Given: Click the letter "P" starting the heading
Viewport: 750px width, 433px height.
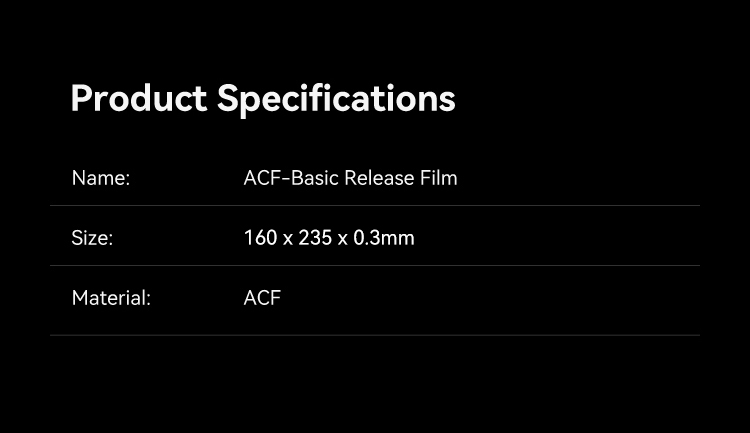Looking at the screenshot, I should [83, 99].
